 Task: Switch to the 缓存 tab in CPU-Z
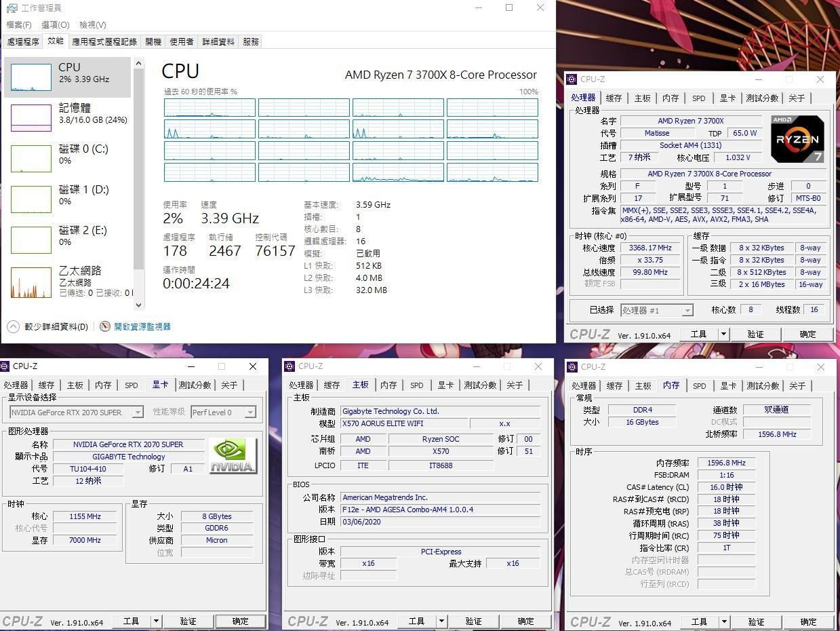pos(613,98)
